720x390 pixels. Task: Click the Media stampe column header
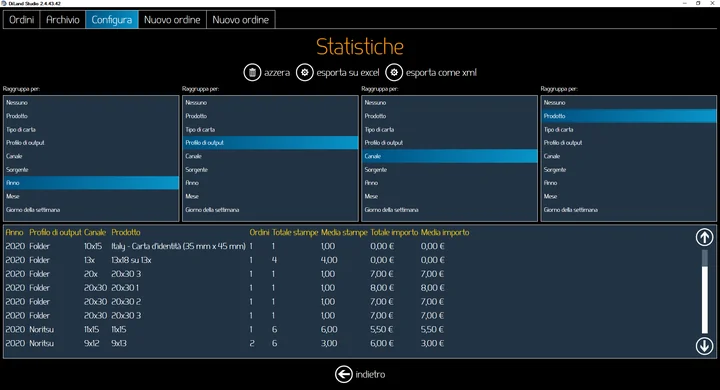coord(344,232)
